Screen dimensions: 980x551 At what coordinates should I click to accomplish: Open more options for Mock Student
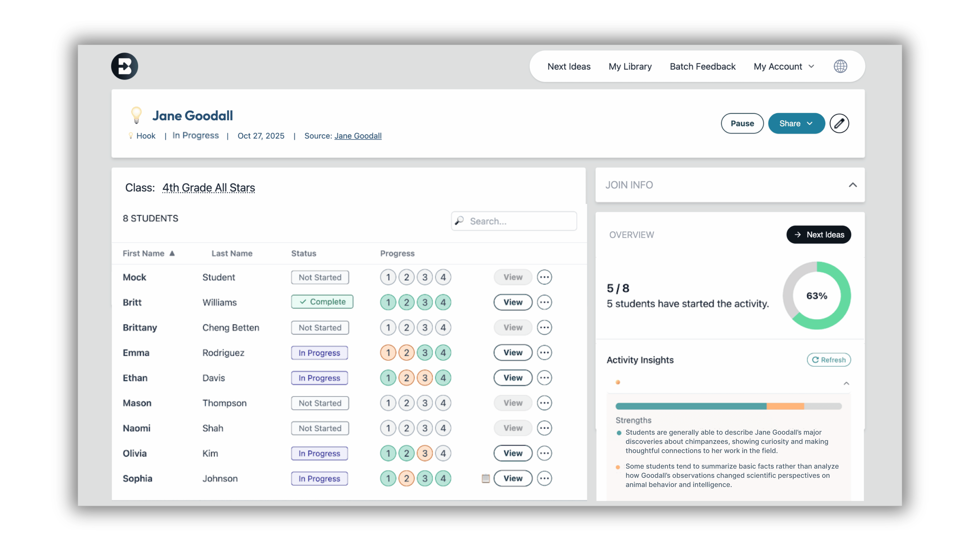544,277
